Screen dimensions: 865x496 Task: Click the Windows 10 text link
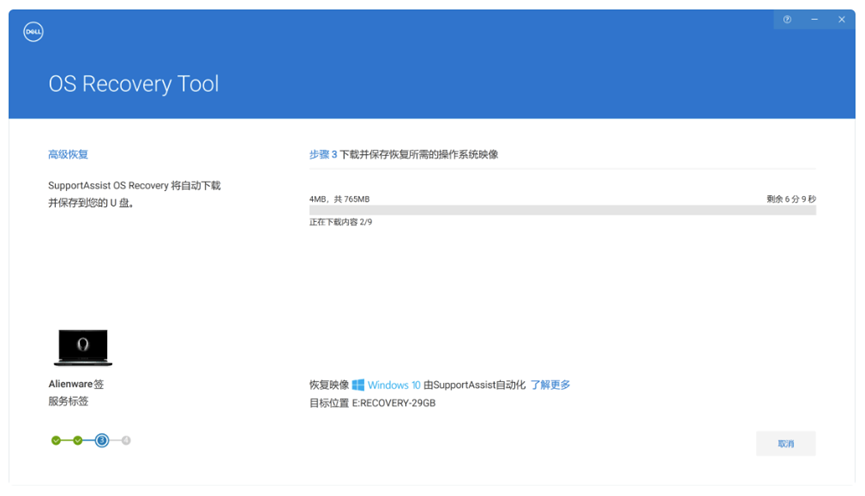[394, 385]
